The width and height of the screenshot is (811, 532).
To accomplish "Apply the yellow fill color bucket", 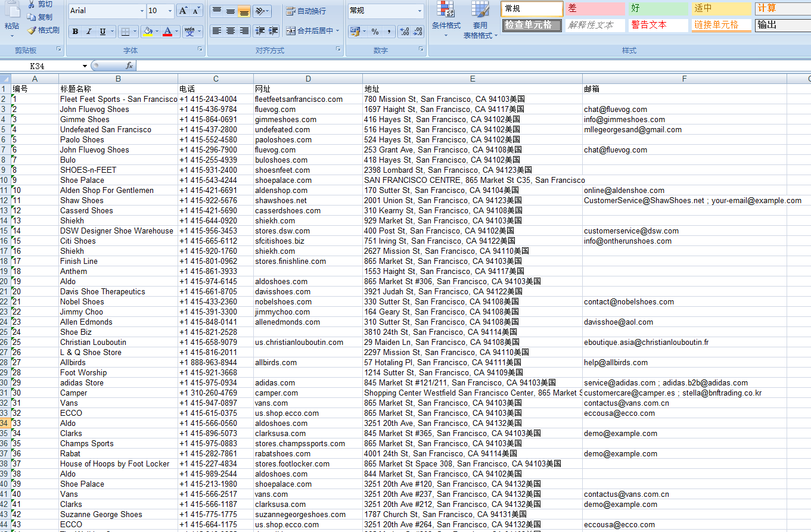I will click(x=147, y=32).
